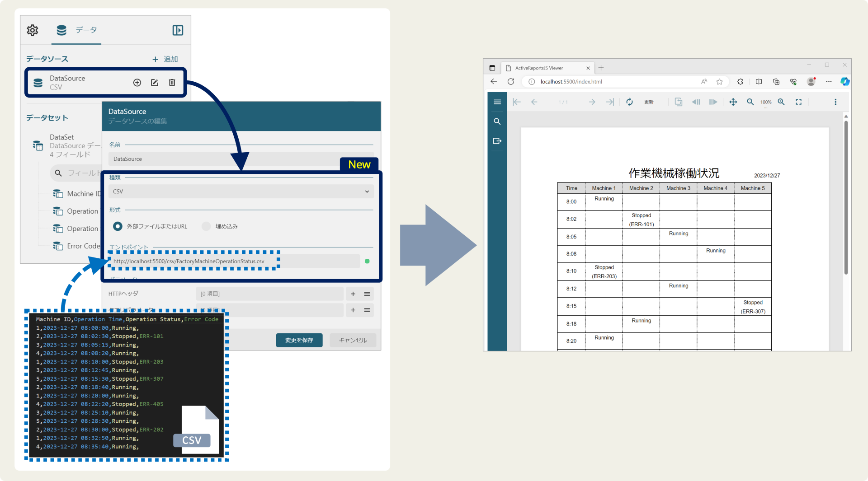Click 変更を保存 button
This screenshot has width=868, height=481.
pos(299,340)
